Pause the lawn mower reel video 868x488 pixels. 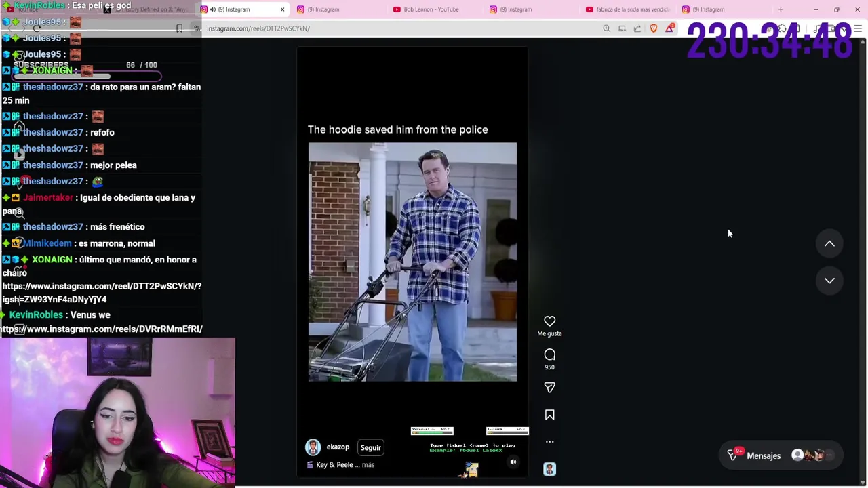click(412, 262)
